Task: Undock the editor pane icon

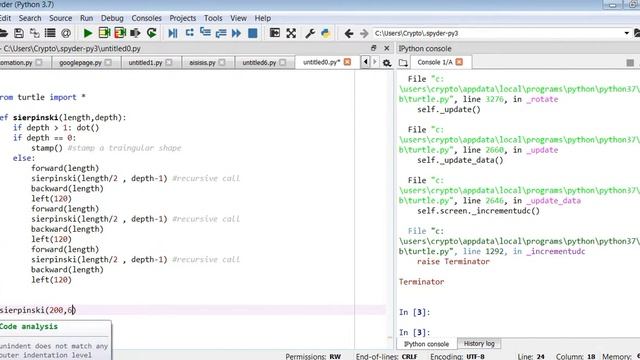Action: click(x=373, y=48)
